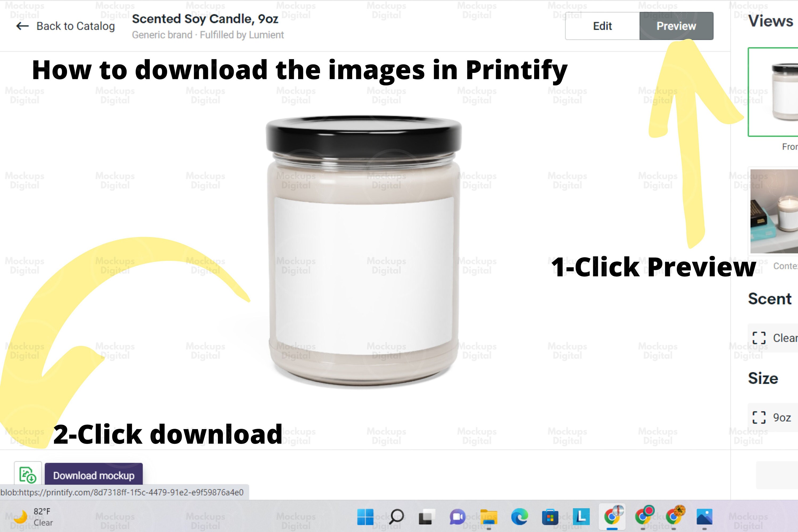Switch to Edit mode
The width and height of the screenshot is (798, 532).
click(x=602, y=26)
